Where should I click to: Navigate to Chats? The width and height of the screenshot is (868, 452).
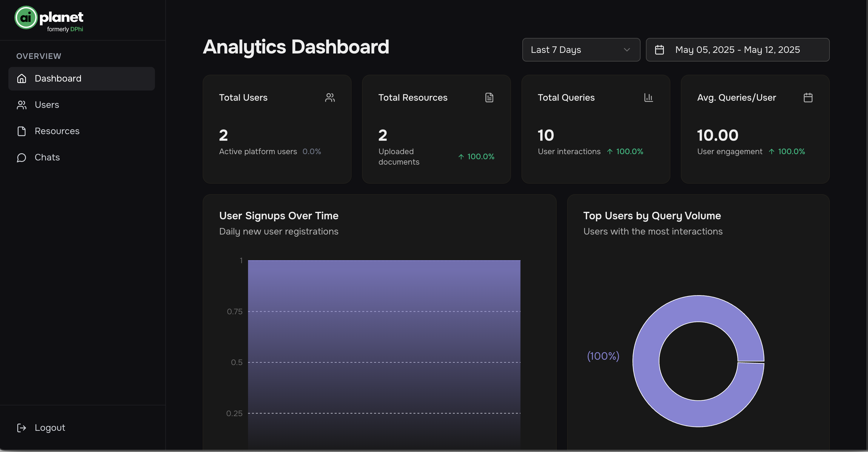81,157
